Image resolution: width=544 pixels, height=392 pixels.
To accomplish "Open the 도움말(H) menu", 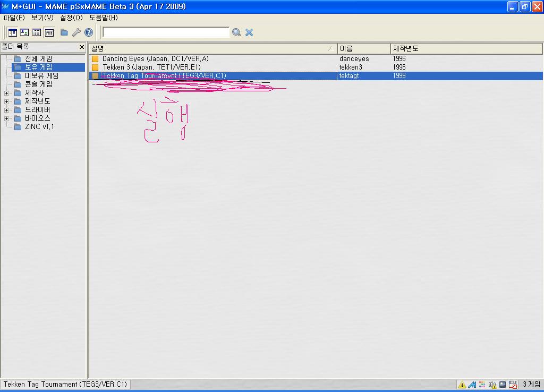I will click(x=104, y=18).
